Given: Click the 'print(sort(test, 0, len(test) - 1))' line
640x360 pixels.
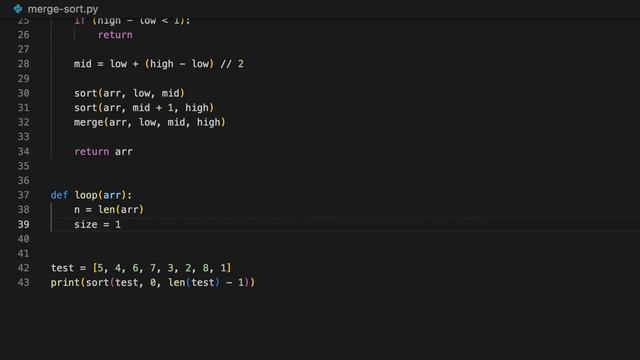Looking at the screenshot, I should click(x=153, y=283).
